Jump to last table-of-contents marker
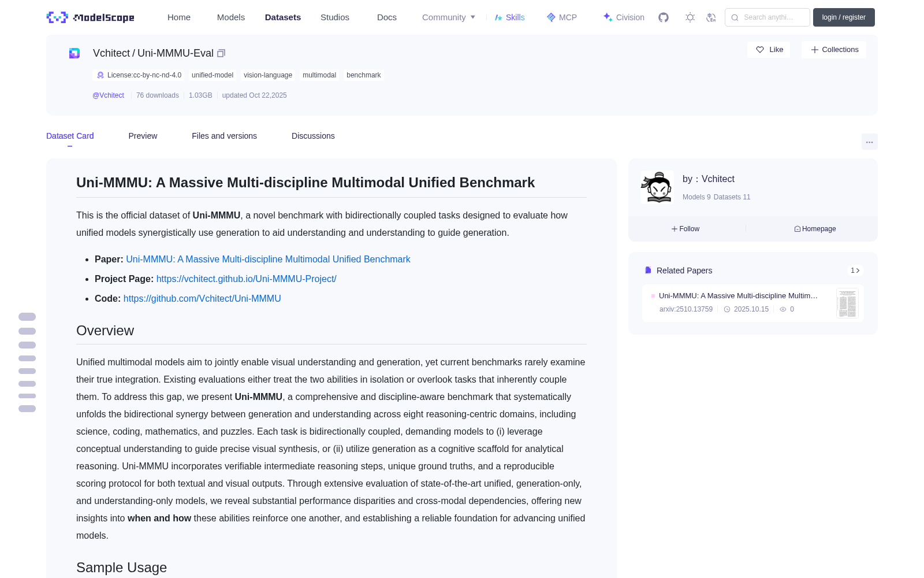 (x=27, y=409)
